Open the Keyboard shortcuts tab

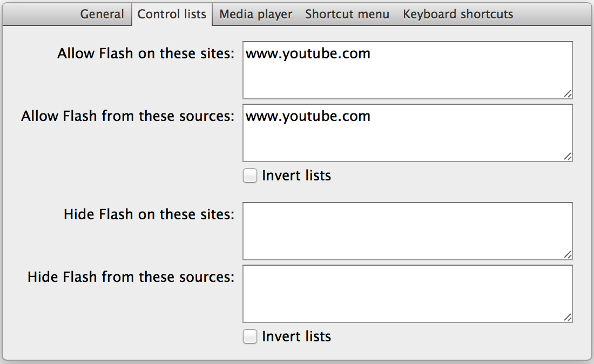pyautogui.click(x=458, y=14)
